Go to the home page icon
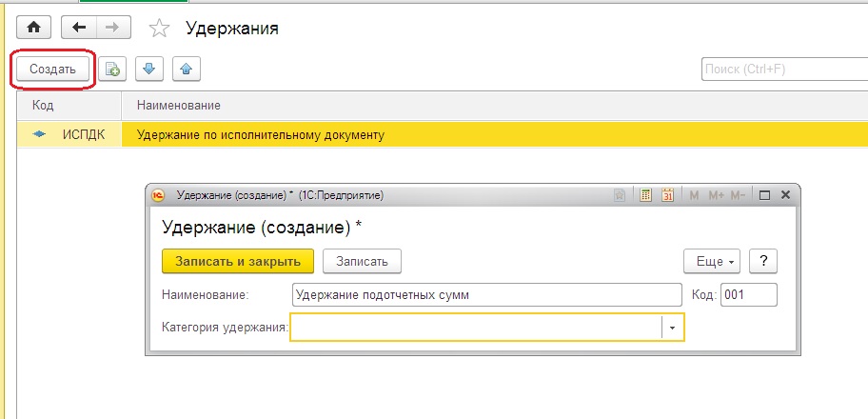This screenshot has width=868, height=419. click(x=33, y=28)
